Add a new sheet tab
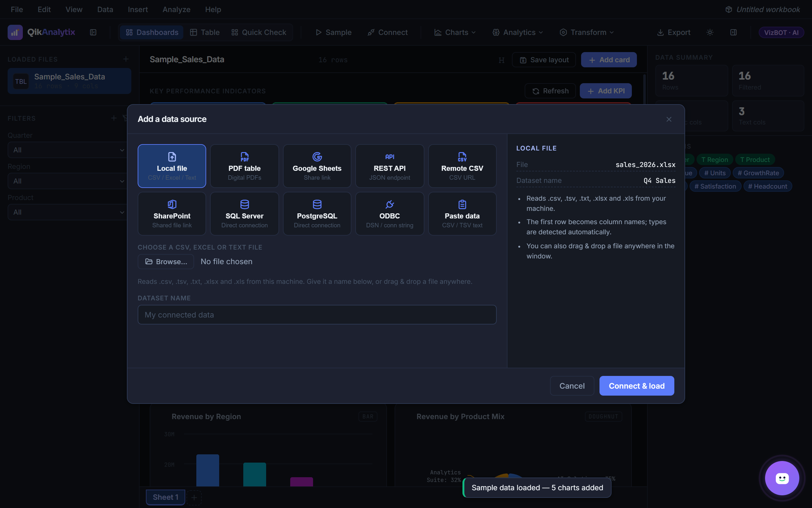Screen dimensions: 812x508 [194, 497]
